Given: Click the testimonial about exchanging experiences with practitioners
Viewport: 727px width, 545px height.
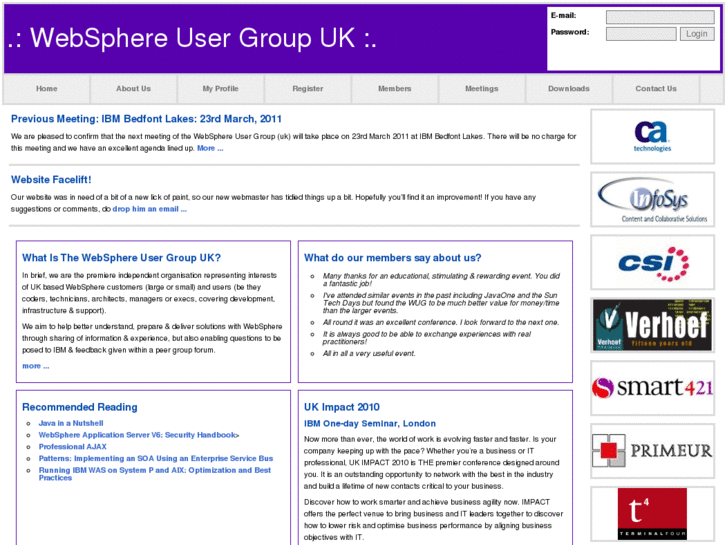Looking at the screenshot, I should pyautogui.click(x=427, y=338).
